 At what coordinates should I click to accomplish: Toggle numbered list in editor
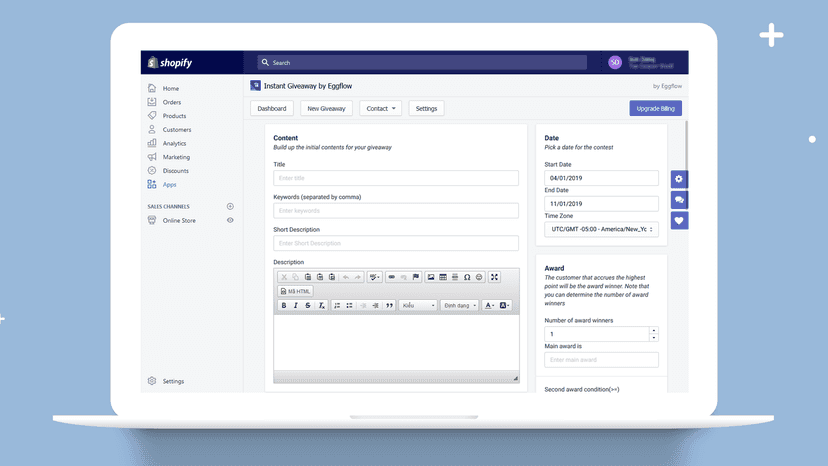pos(337,305)
